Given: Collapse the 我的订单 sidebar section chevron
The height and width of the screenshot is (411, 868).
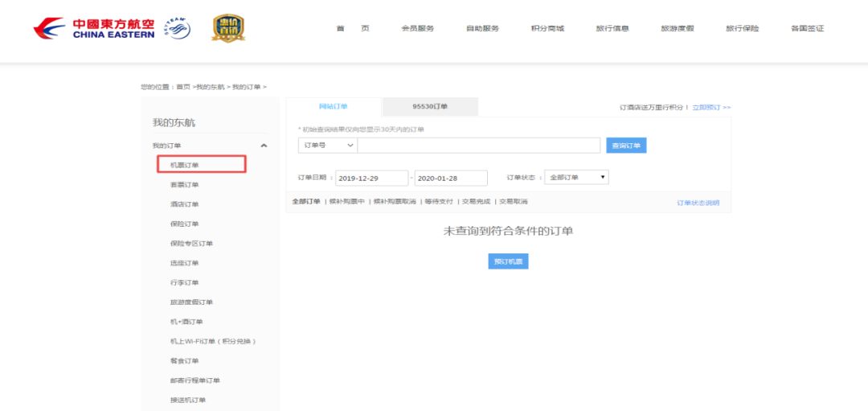Looking at the screenshot, I should click(264, 146).
